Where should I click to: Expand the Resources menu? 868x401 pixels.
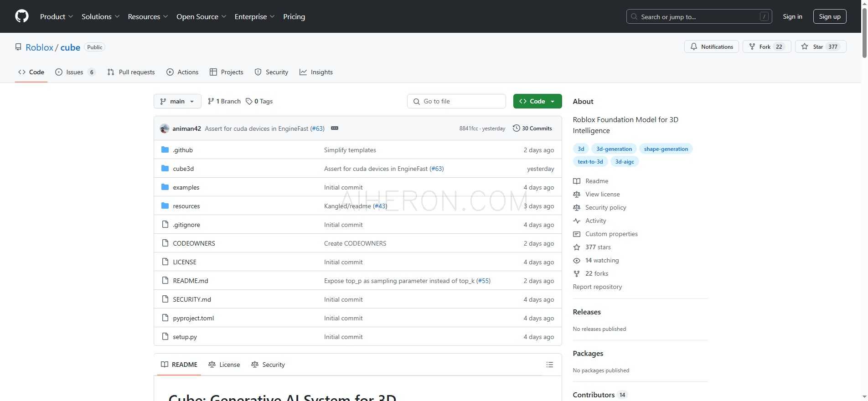point(148,16)
